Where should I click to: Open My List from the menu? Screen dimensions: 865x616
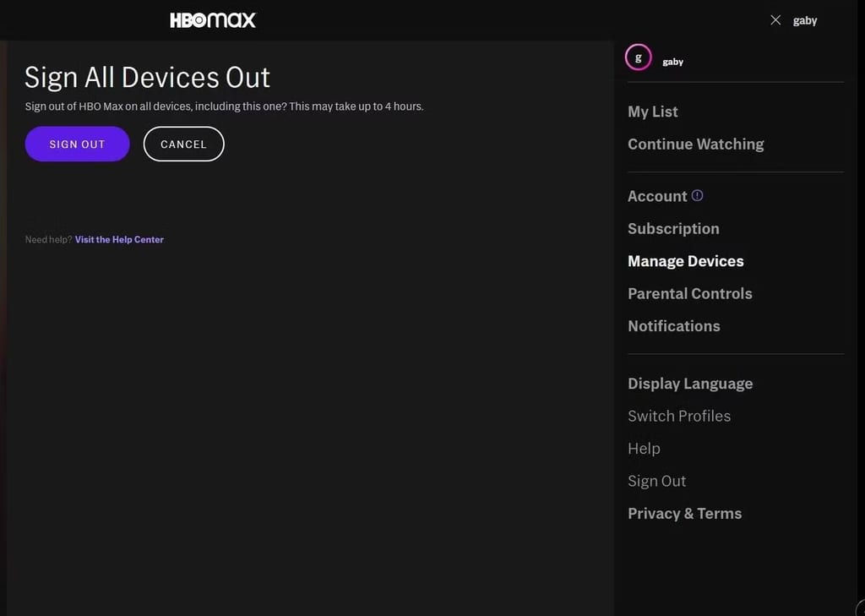(x=653, y=112)
